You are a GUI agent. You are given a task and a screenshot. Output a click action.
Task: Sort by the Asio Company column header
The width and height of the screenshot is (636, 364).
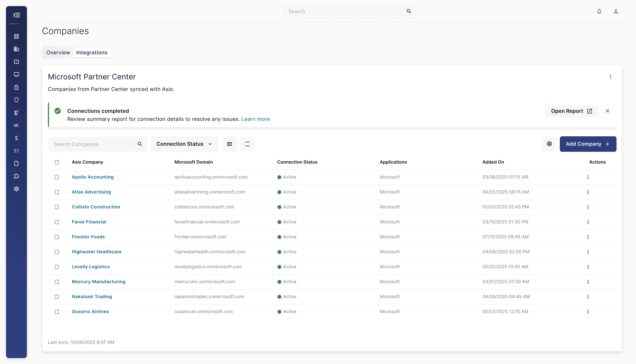(x=87, y=162)
